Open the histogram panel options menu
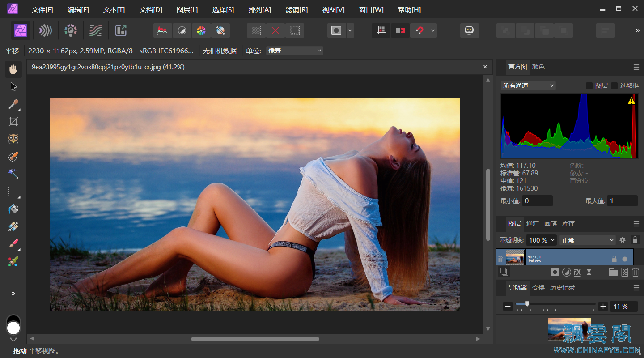 point(636,67)
